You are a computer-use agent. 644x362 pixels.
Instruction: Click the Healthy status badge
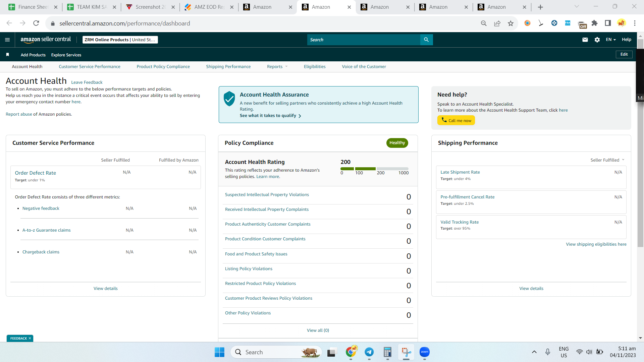click(397, 143)
